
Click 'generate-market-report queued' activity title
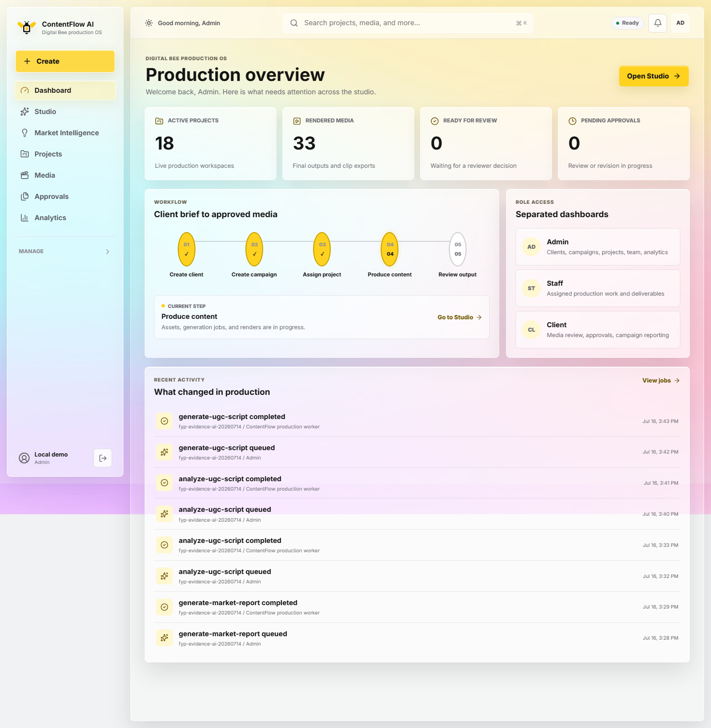(233, 634)
